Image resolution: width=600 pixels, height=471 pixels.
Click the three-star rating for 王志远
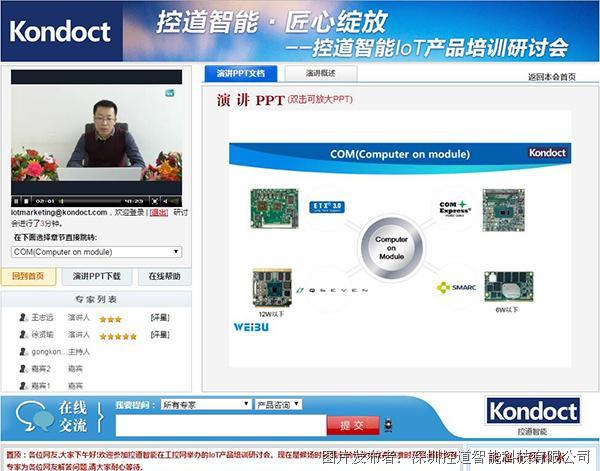coord(110,319)
